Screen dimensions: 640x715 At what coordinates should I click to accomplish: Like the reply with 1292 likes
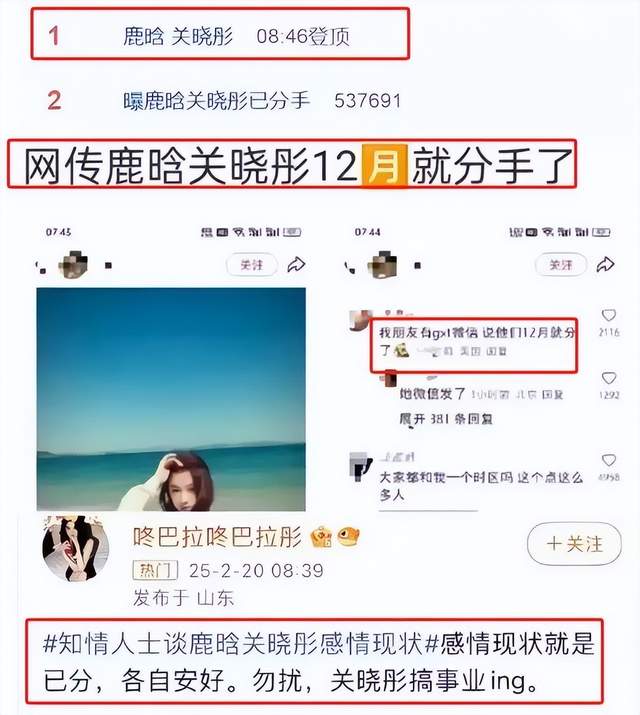pos(609,378)
